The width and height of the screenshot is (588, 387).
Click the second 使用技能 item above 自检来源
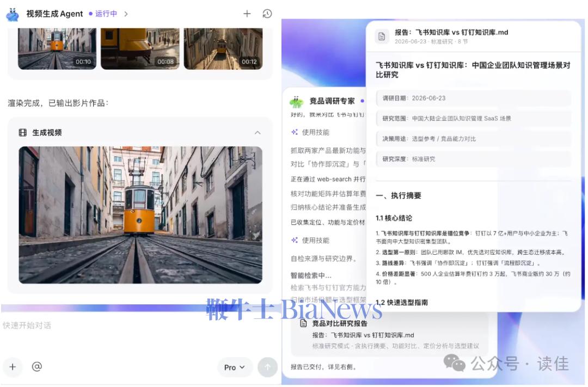310,241
